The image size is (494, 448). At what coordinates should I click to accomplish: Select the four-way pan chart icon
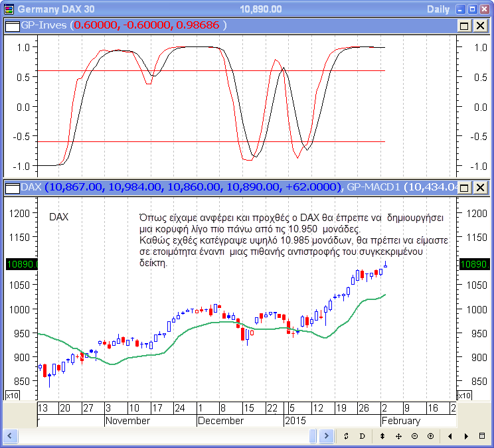398,436
